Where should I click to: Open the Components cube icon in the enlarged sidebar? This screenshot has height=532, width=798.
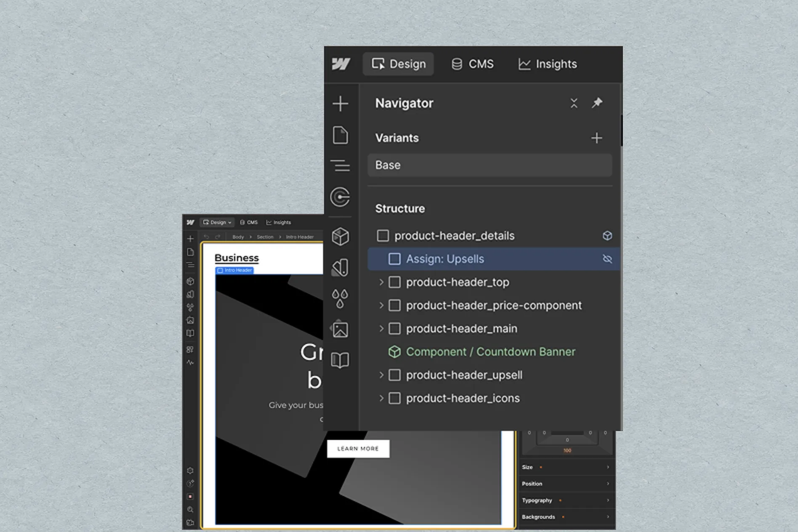pyautogui.click(x=340, y=237)
